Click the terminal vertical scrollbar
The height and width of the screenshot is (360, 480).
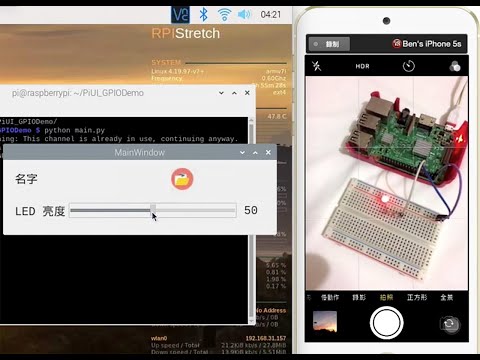252,220
